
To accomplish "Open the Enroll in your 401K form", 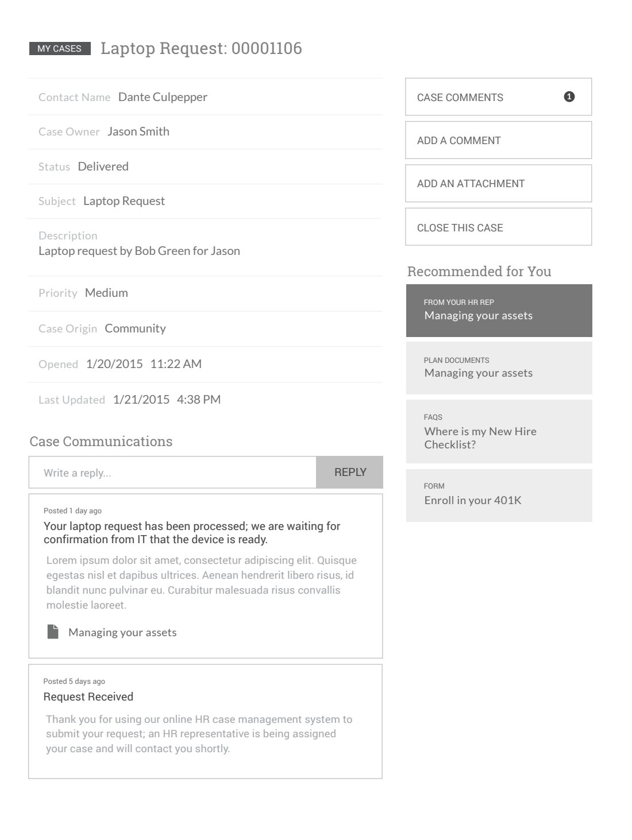I will click(x=499, y=496).
